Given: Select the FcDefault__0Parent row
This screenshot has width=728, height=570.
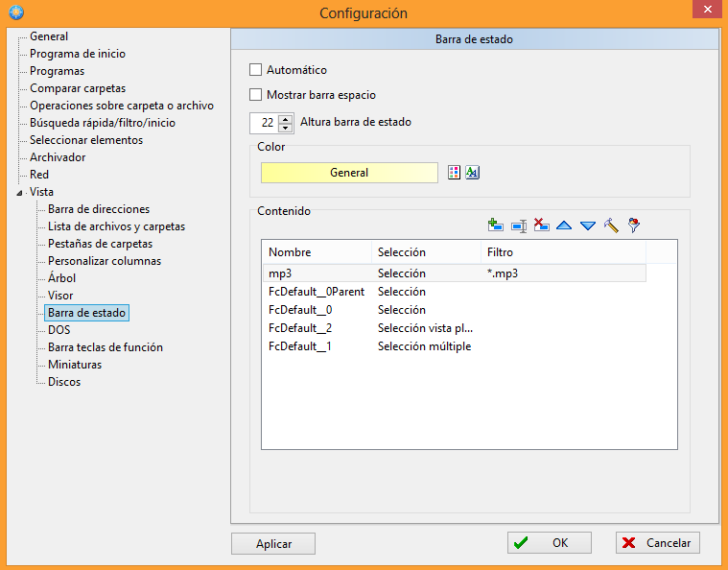Looking at the screenshot, I should click(x=454, y=292).
